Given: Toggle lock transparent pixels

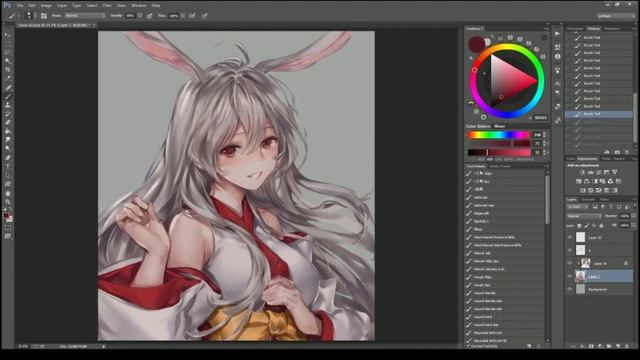Looking at the screenshot, I should [x=579, y=225].
